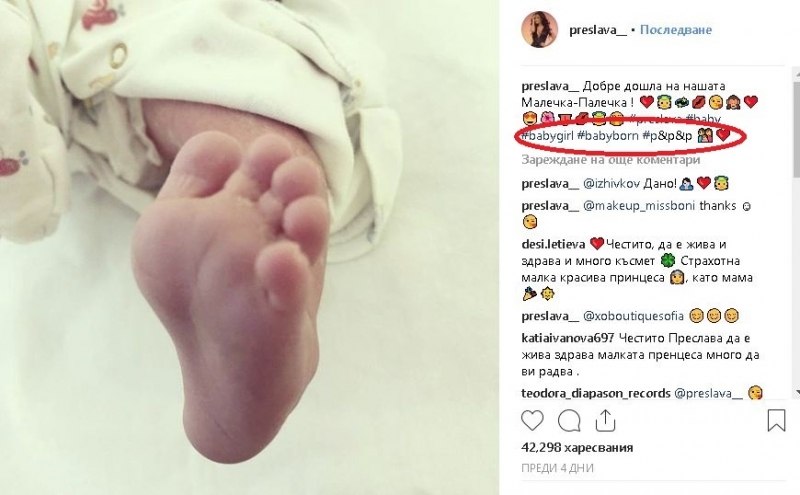The width and height of the screenshot is (800, 495).
Task: Open the @makeup_missboni mention
Action: 639,206
